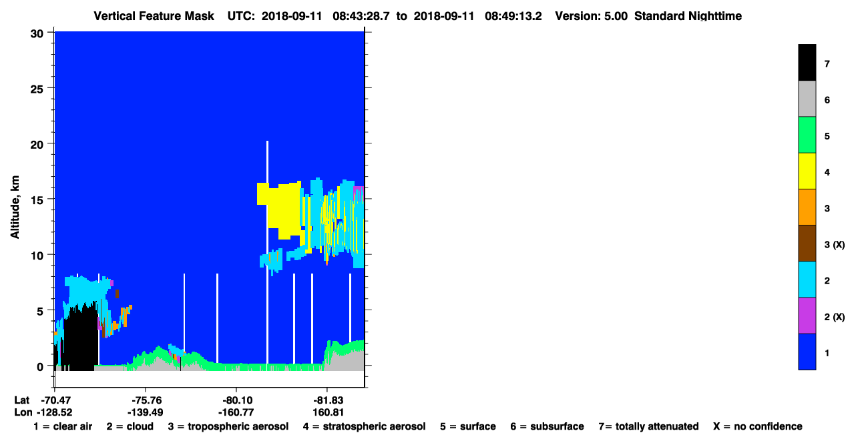
Task: Click the 'Lon' row label
Action: [22, 412]
